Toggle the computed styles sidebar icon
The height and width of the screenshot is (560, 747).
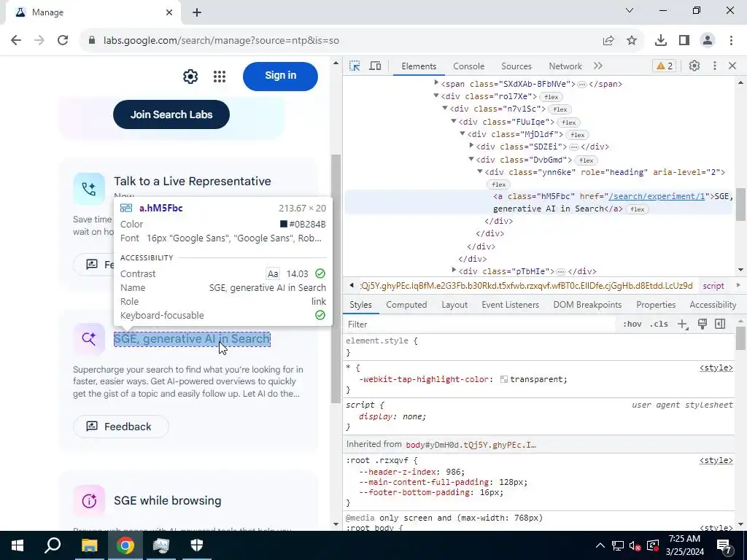(720, 324)
